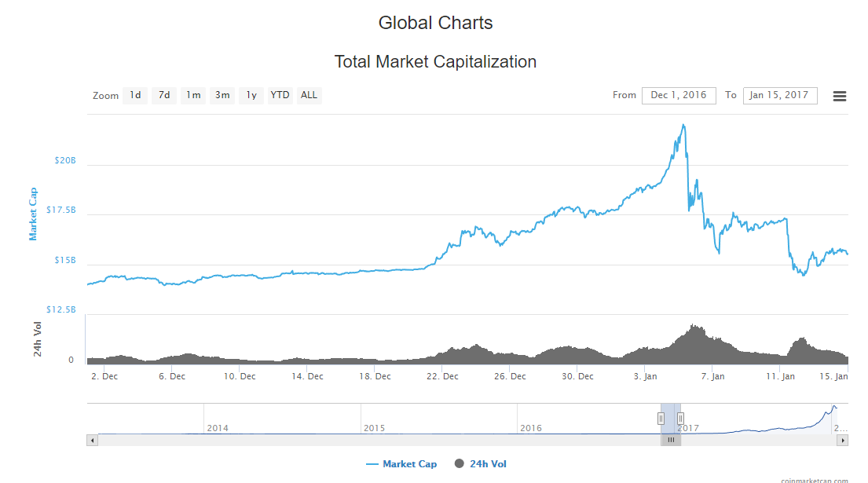The width and height of the screenshot is (868, 483).
Task: Choose the YTD zoom range
Action: pyautogui.click(x=280, y=95)
